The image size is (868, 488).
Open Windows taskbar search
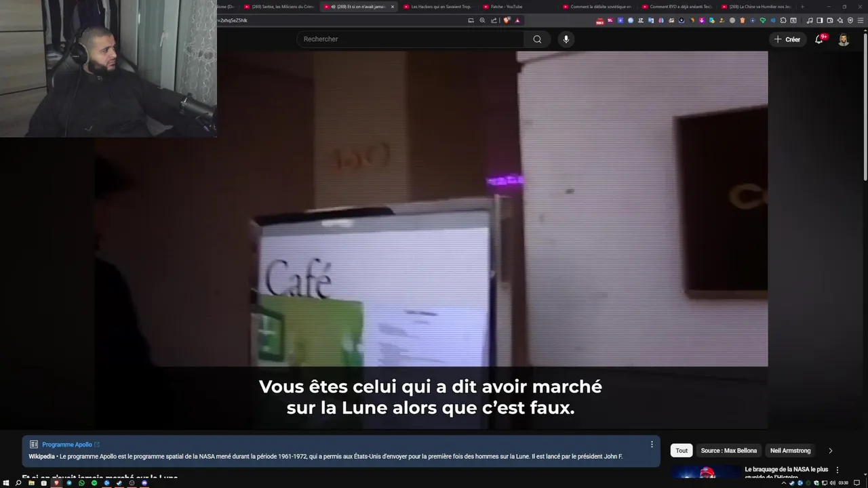[18, 483]
